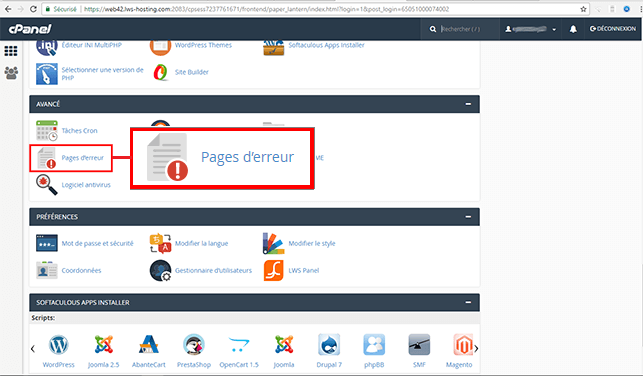Open the Pages d'erreur link
643x376 pixels.
pyautogui.click(x=82, y=158)
